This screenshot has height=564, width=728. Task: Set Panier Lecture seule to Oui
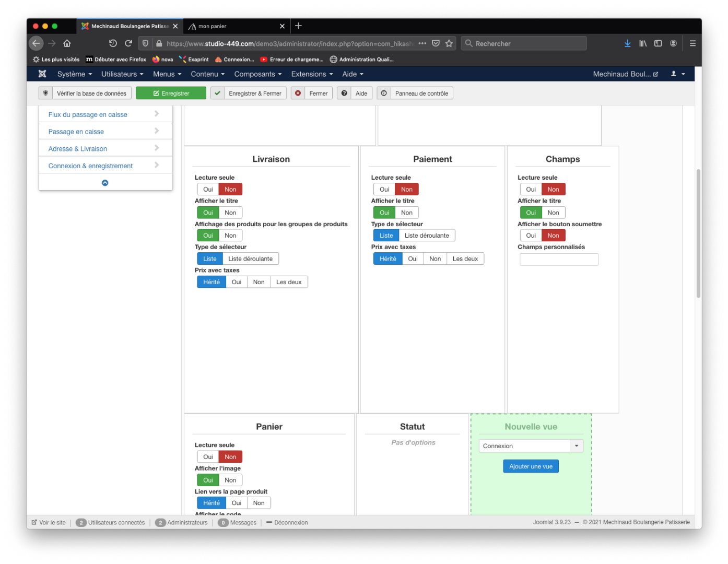click(x=208, y=457)
